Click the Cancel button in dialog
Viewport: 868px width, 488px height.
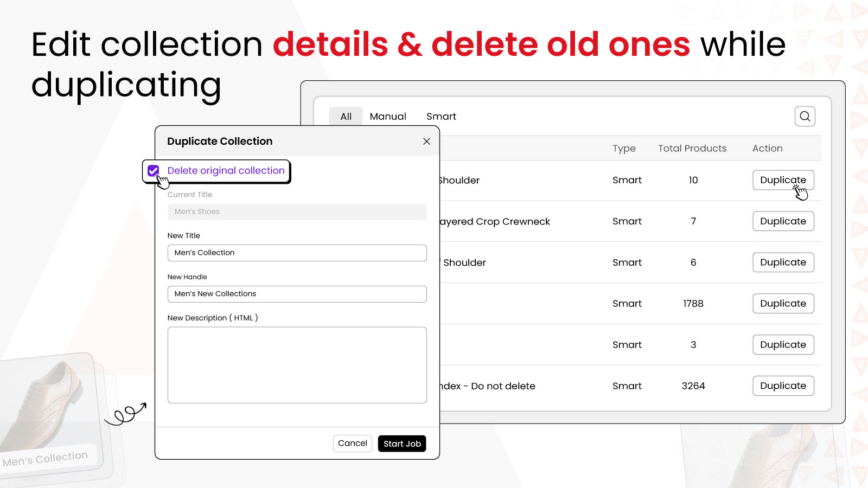pos(353,444)
